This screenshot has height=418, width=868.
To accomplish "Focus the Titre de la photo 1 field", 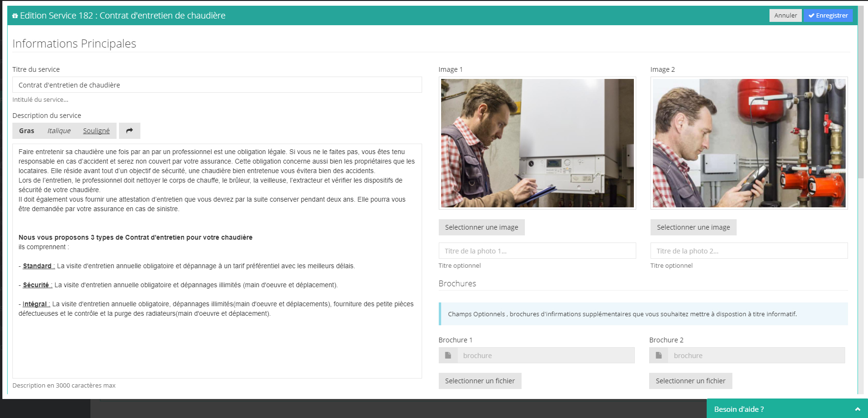I will pyautogui.click(x=537, y=251).
